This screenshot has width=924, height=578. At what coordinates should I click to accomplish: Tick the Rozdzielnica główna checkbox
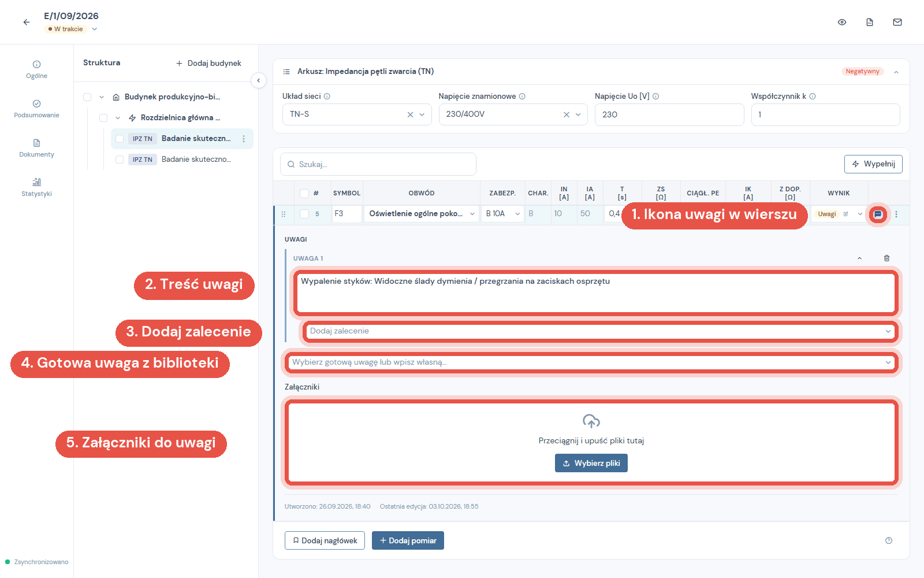[x=103, y=118]
